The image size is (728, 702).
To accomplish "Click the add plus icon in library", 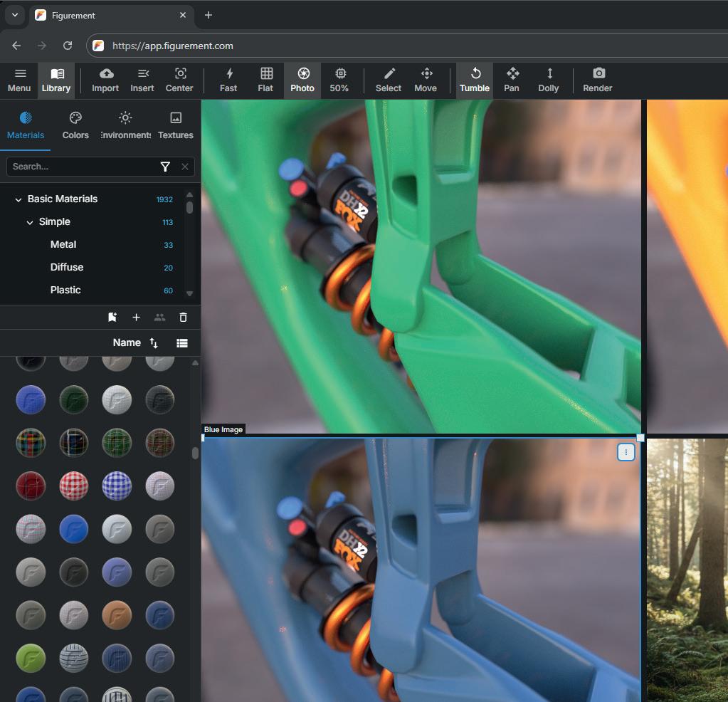I will pyautogui.click(x=136, y=318).
